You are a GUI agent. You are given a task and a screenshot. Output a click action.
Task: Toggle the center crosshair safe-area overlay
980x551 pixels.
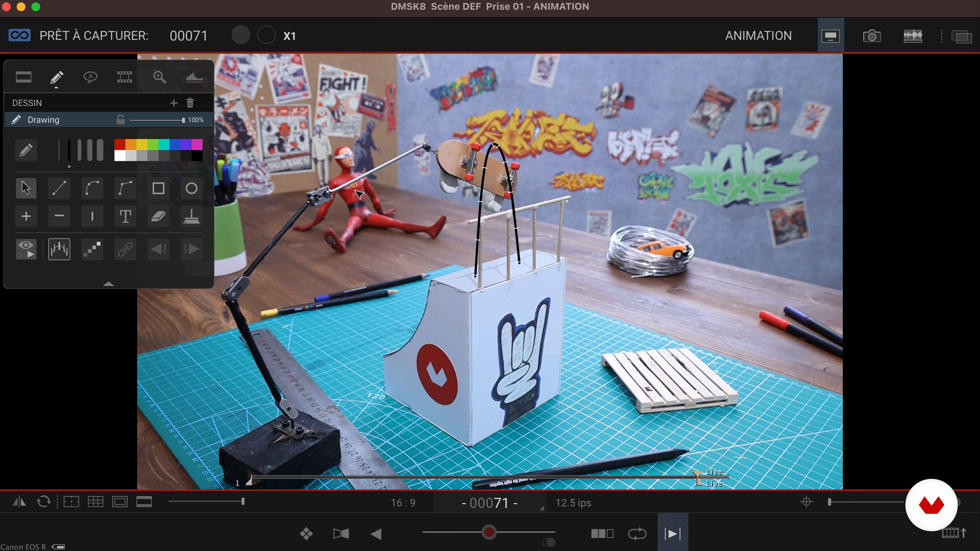(71, 502)
